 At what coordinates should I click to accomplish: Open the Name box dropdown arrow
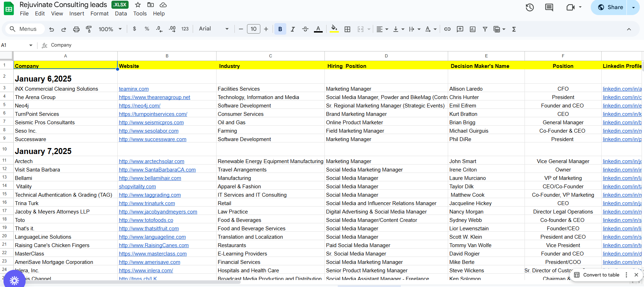(x=31, y=45)
